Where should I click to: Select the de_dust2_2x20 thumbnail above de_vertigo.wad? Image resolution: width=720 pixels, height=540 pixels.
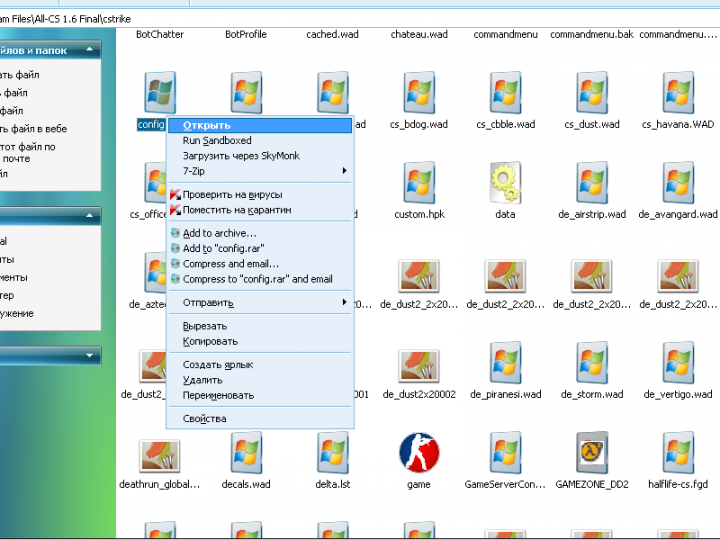point(678,276)
